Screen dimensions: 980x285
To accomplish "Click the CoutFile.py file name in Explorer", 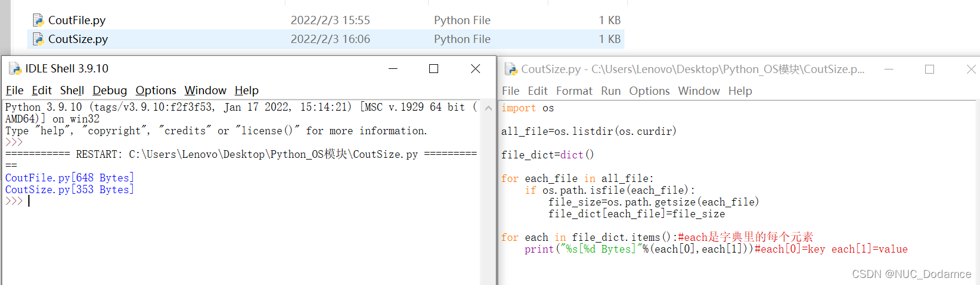I will [x=77, y=20].
